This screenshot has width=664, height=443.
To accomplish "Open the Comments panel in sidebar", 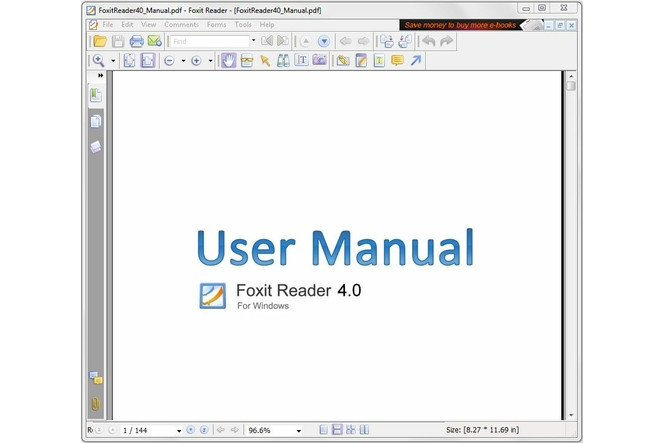I will click(96, 378).
